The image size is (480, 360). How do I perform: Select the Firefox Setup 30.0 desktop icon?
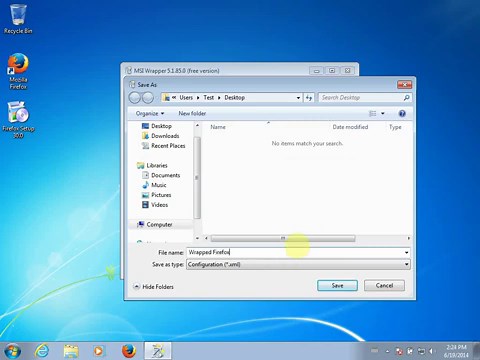pyautogui.click(x=18, y=120)
